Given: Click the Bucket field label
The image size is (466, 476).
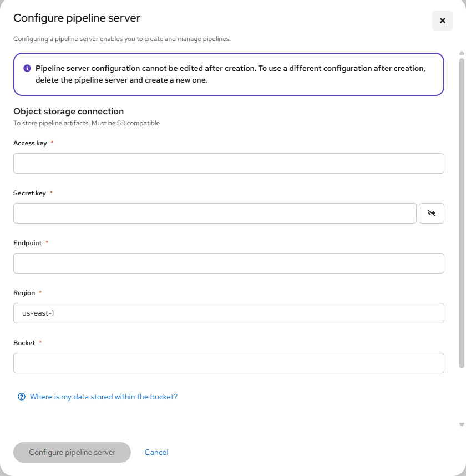Looking at the screenshot, I should tap(24, 343).
